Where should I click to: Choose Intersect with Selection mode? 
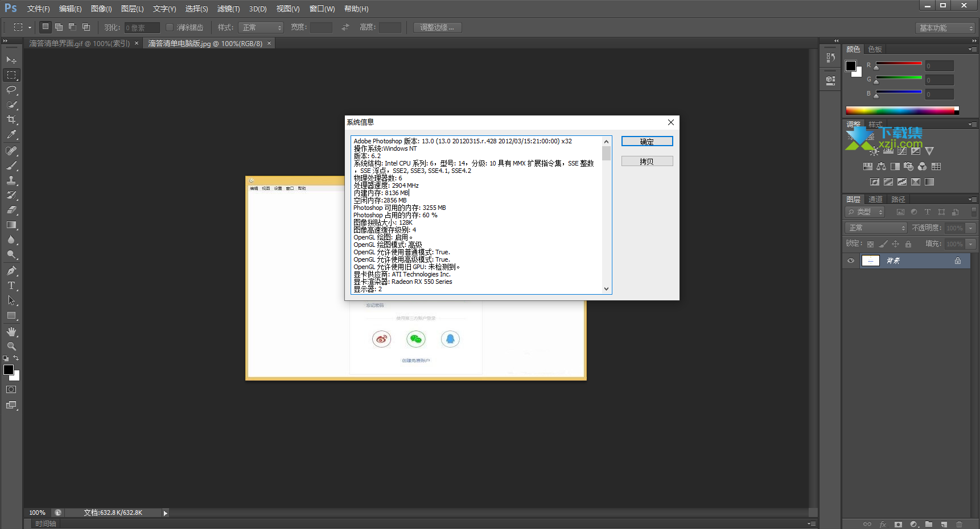pyautogui.click(x=87, y=27)
